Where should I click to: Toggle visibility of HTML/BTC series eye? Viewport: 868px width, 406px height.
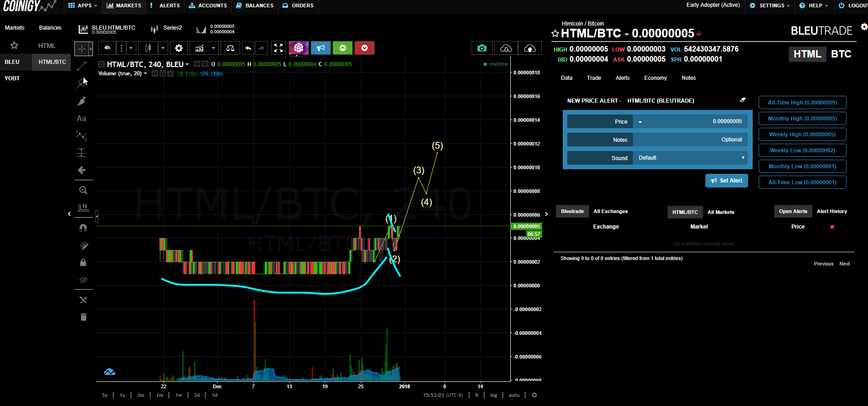coord(197,64)
